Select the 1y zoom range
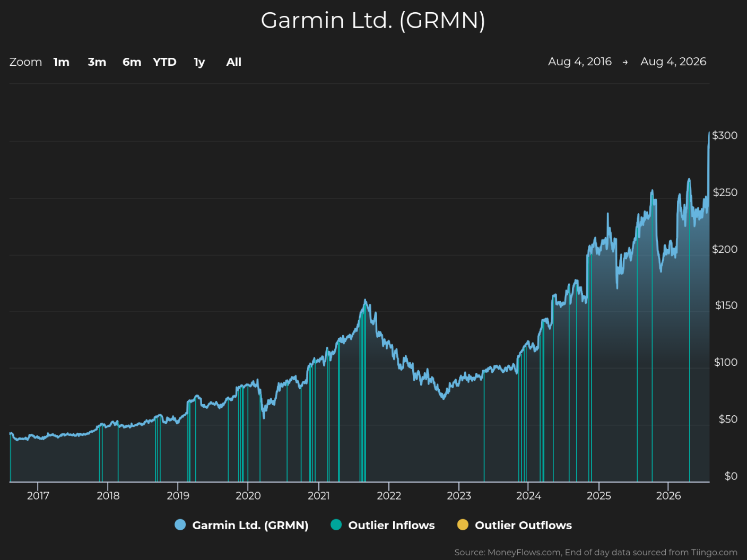The width and height of the screenshot is (747, 560). [x=199, y=62]
